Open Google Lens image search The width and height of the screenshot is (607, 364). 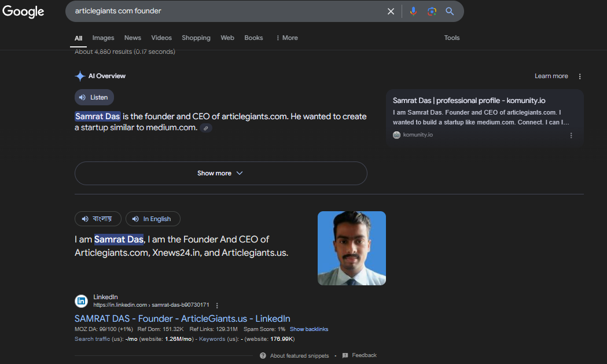432,12
